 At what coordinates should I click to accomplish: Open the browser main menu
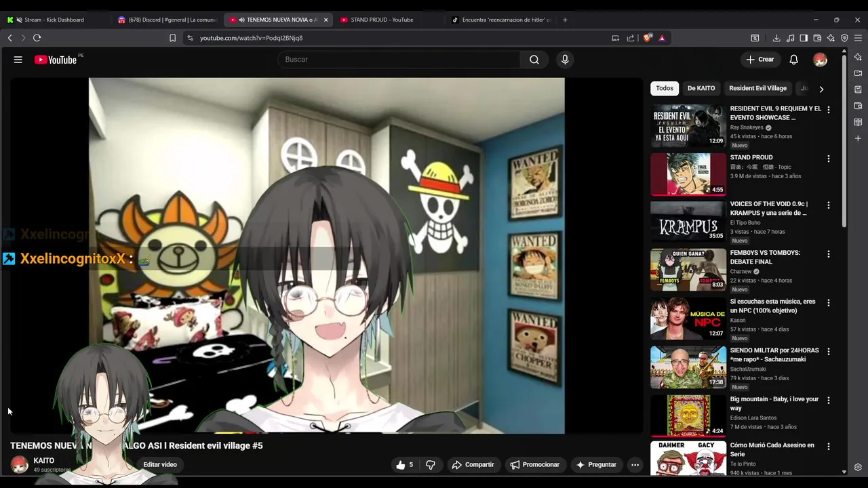[x=858, y=38]
